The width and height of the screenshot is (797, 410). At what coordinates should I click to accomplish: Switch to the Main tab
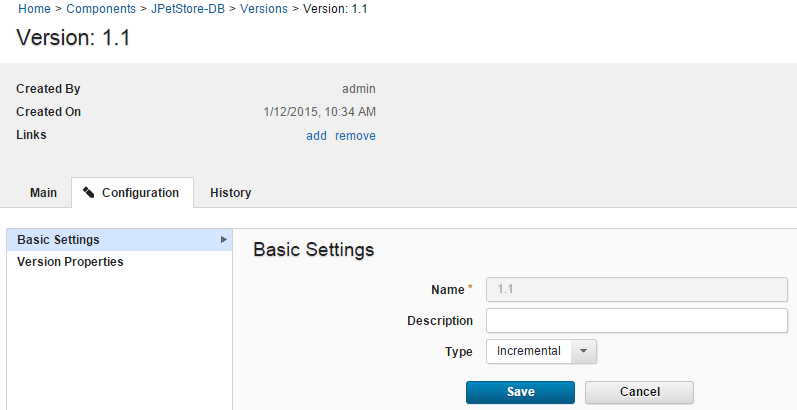coord(43,192)
